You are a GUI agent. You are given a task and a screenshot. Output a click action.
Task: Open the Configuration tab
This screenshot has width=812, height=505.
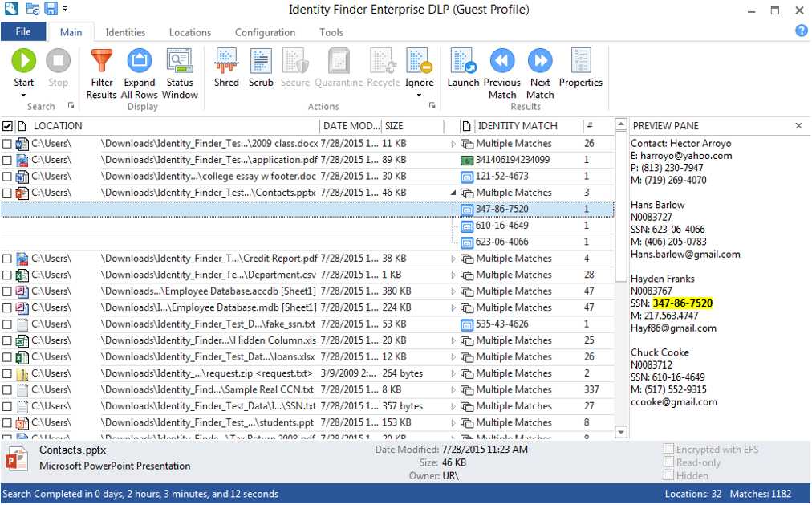[265, 32]
